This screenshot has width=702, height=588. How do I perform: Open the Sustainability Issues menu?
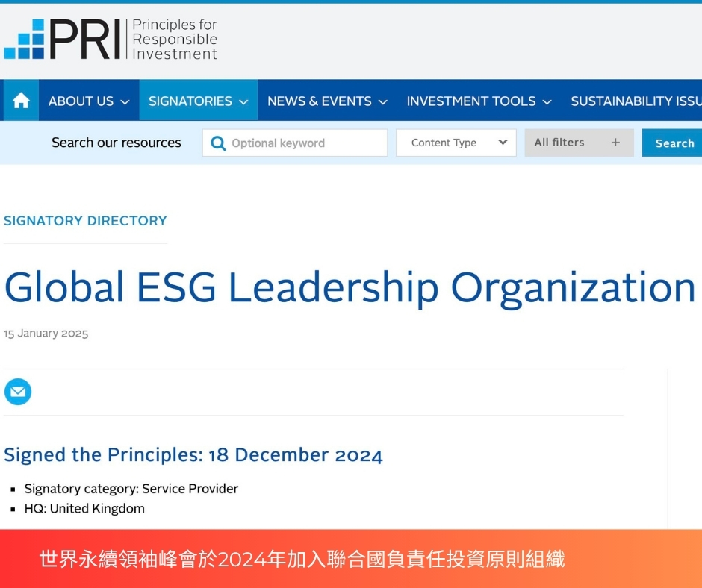point(636,101)
